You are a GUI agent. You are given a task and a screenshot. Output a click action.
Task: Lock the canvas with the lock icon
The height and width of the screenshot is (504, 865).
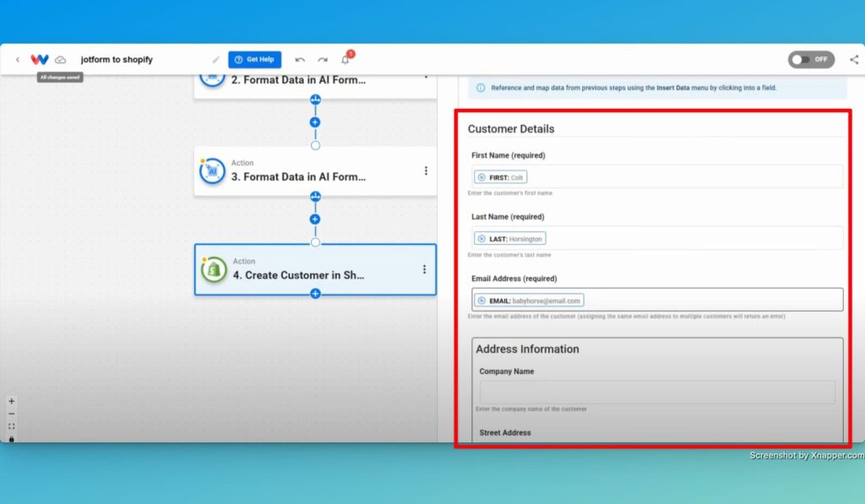(12, 439)
